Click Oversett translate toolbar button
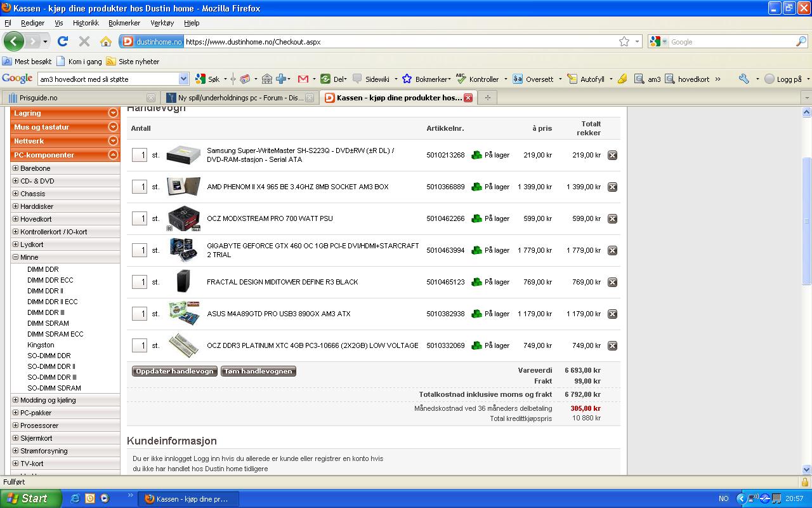 (x=533, y=79)
